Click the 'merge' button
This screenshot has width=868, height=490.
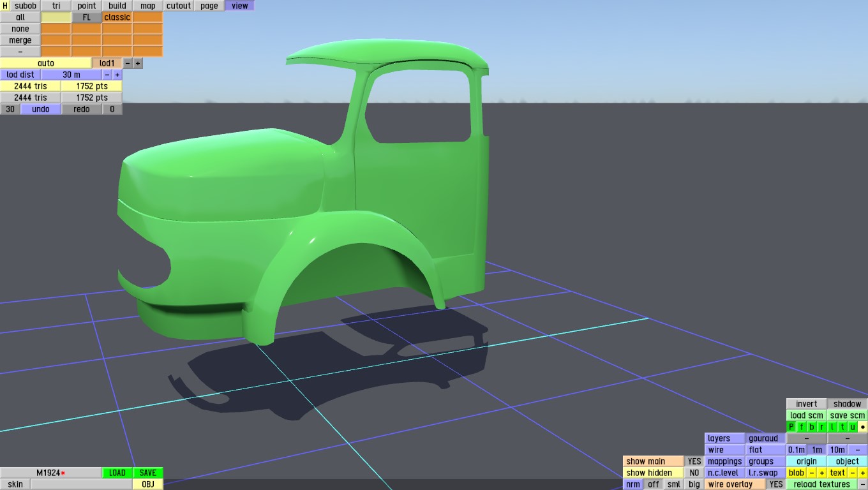20,40
